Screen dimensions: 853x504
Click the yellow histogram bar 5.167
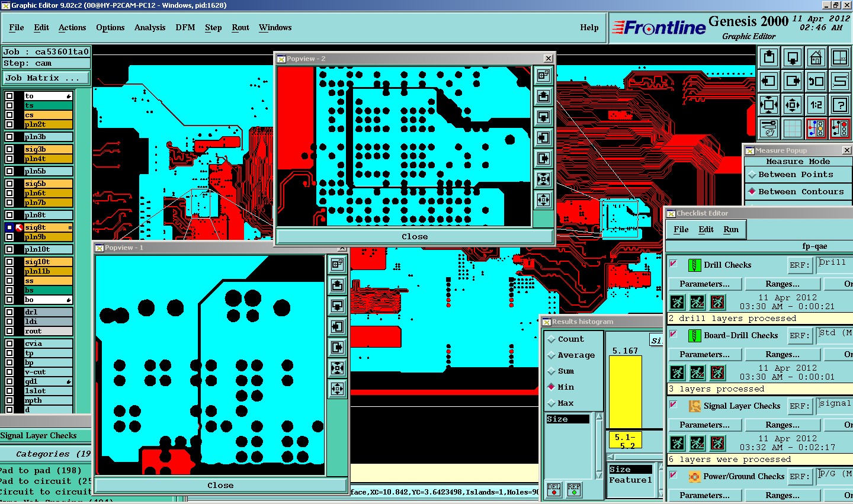626,392
